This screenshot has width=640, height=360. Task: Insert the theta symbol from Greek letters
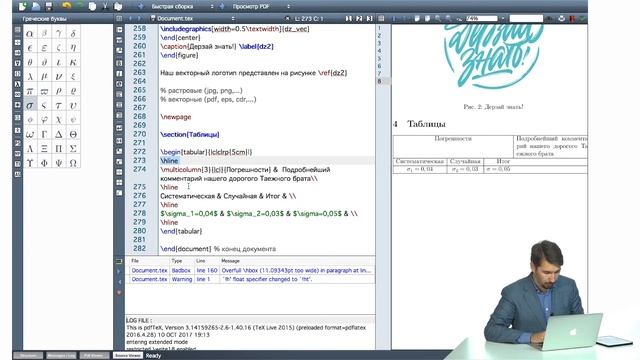coord(30,62)
